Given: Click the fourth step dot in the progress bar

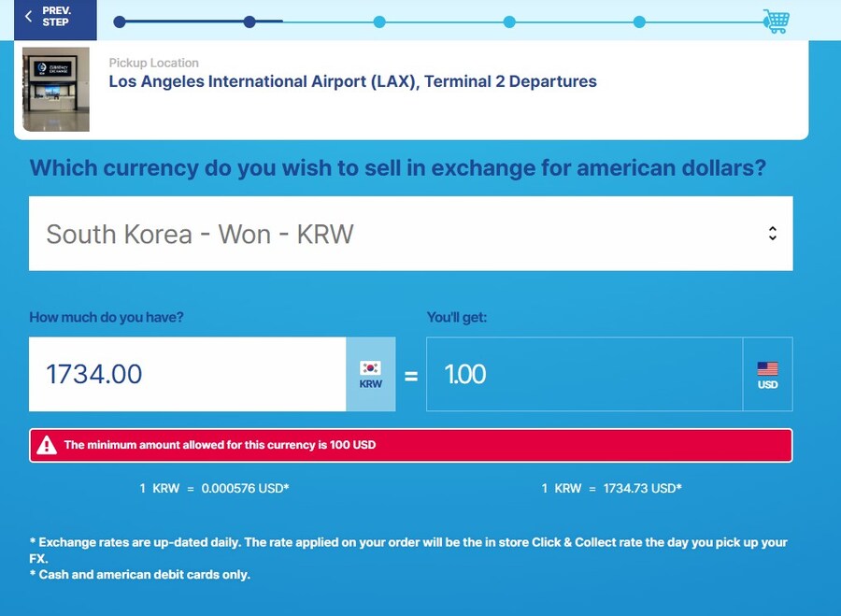Looking at the screenshot, I should [x=508, y=21].
